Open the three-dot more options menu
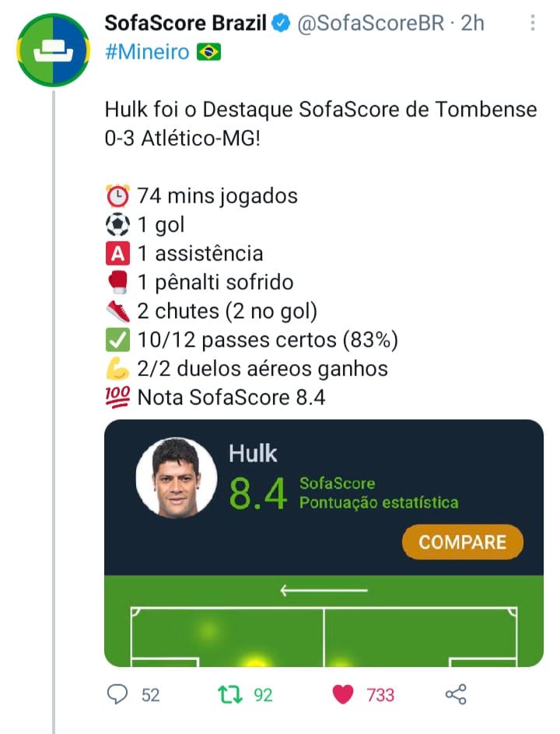 tap(533, 23)
